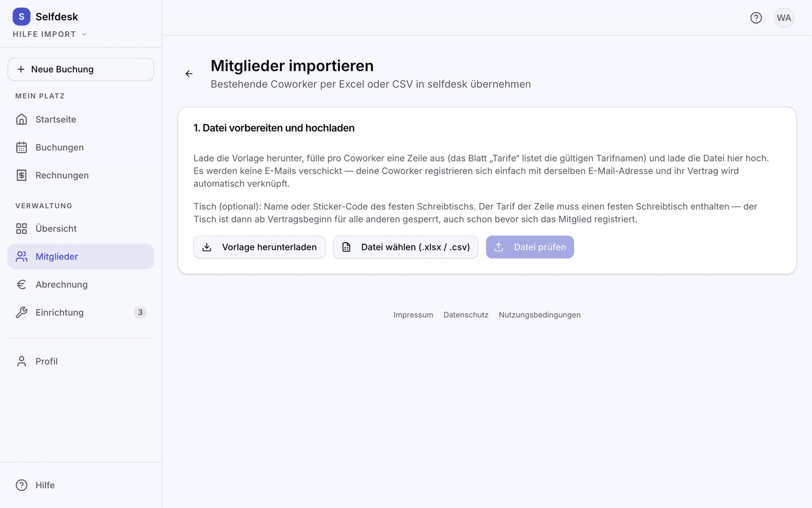Open the Impressum footer link
Viewport: 812px width, 508px height.
[x=413, y=315]
